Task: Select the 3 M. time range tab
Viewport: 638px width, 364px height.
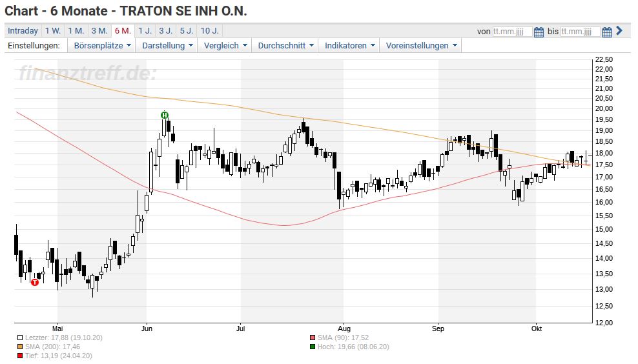Action: [x=99, y=30]
